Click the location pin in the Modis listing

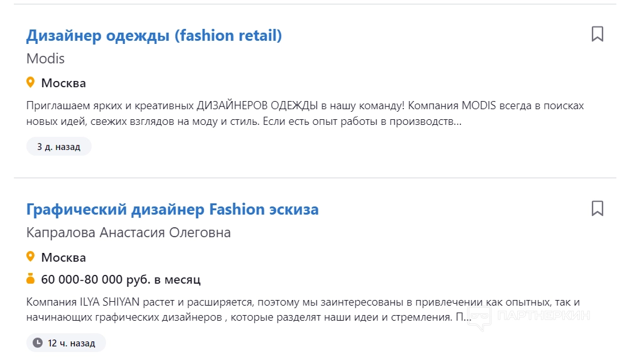[30, 83]
